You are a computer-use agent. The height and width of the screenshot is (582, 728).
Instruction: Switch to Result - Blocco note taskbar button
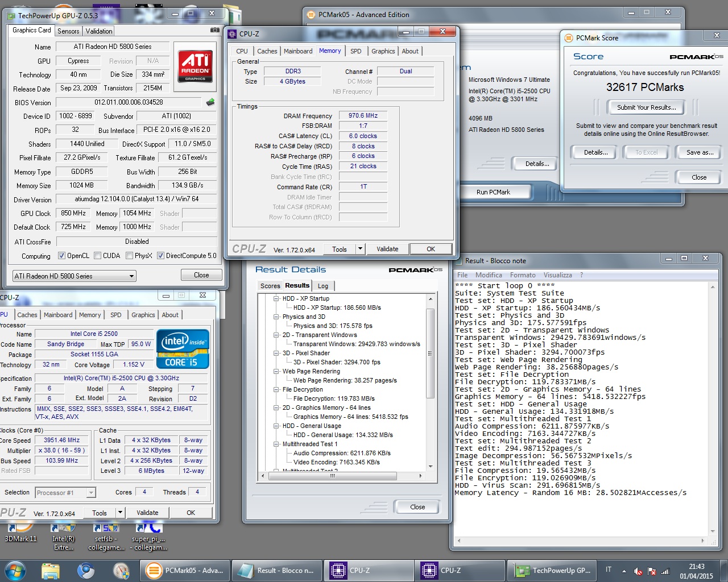pos(277,571)
